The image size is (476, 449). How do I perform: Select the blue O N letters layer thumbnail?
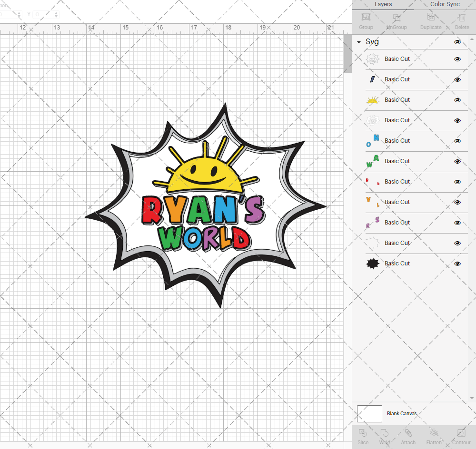pos(373,141)
